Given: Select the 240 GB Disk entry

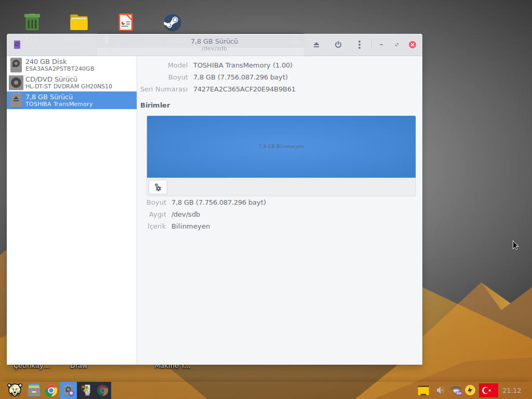Looking at the screenshot, I should click(72, 65).
